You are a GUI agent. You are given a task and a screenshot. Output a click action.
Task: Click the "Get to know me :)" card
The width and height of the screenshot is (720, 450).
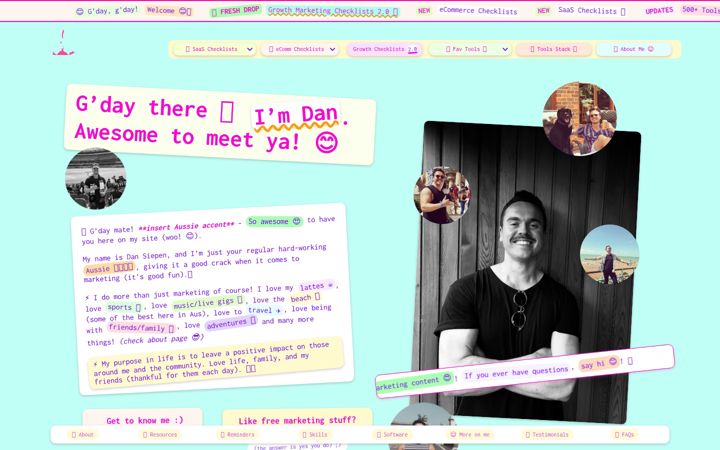[143, 419]
